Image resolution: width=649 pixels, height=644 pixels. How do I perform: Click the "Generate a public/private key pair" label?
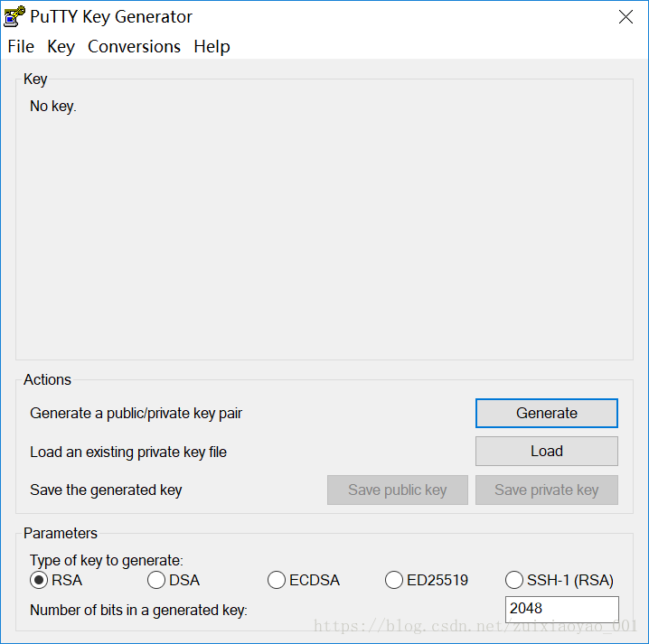[136, 413]
